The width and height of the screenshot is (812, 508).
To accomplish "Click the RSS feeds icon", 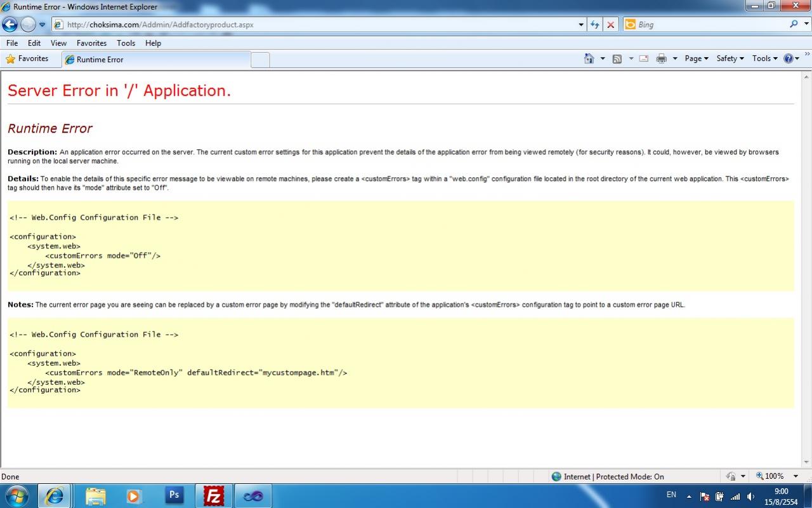I will point(617,58).
